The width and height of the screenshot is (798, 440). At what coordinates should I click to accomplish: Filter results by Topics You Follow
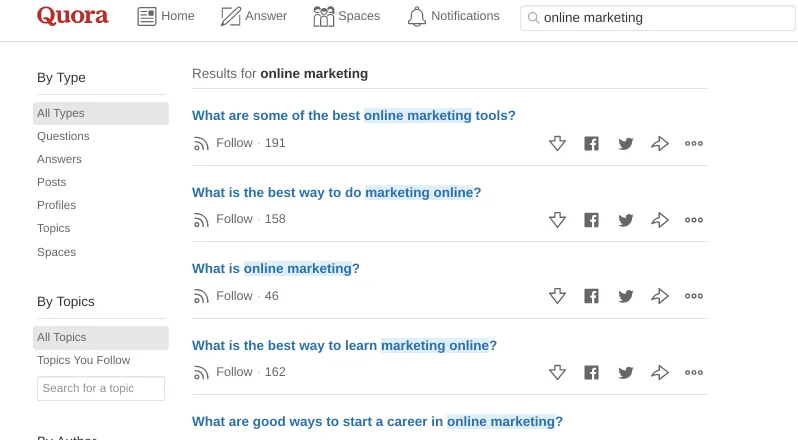point(84,360)
